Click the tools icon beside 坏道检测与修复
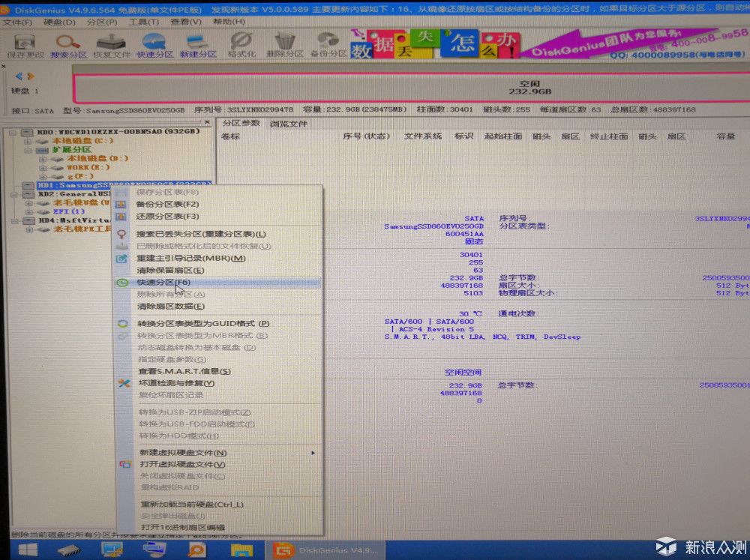The height and width of the screenshot is (560, 750). [124, 383]
